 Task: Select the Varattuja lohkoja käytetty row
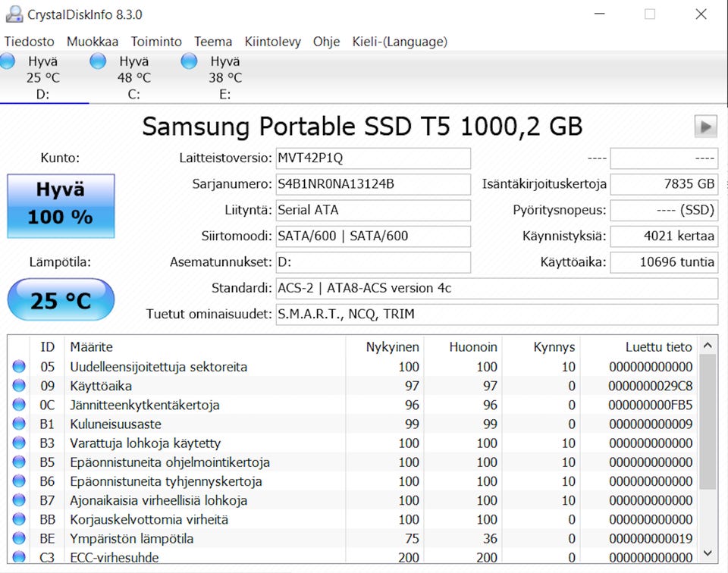(353, 443)
